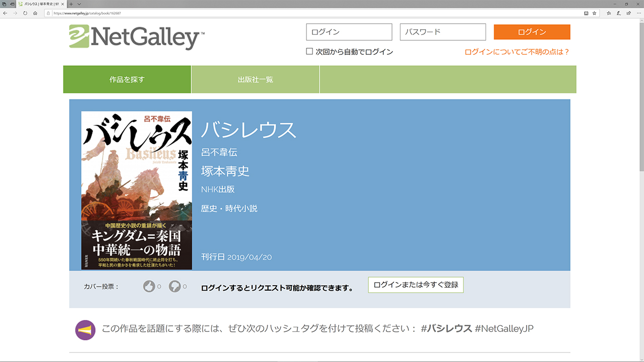The width and height of the screenshot is (644, 362).
Task: Click the #バシレウス hashtag text
Action: [x=446, y=329]
